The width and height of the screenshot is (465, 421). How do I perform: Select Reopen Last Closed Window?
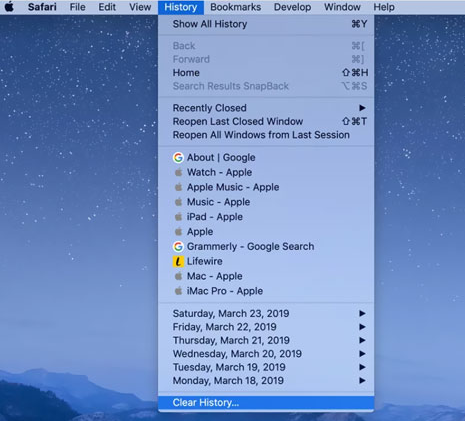tap(266, 122)
